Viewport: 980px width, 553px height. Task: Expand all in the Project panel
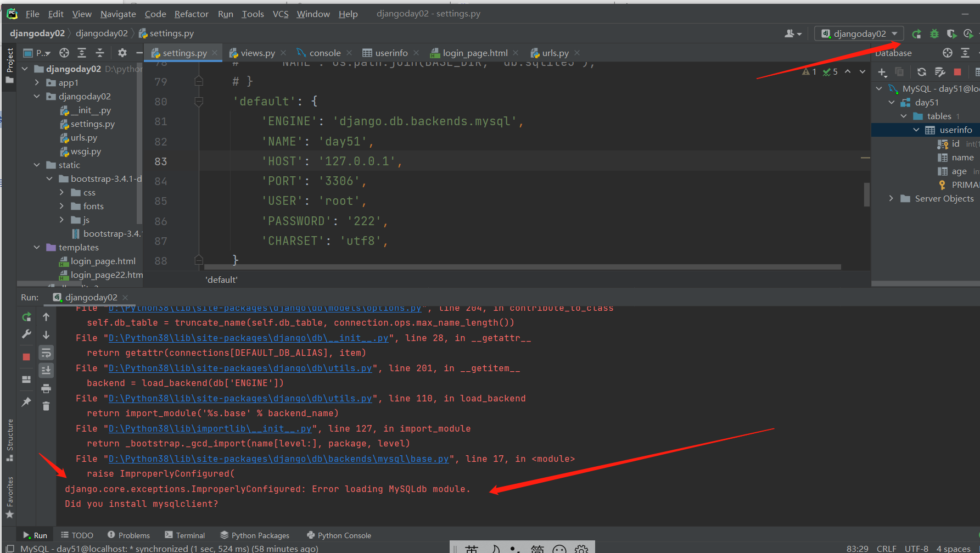coord(82,53)
